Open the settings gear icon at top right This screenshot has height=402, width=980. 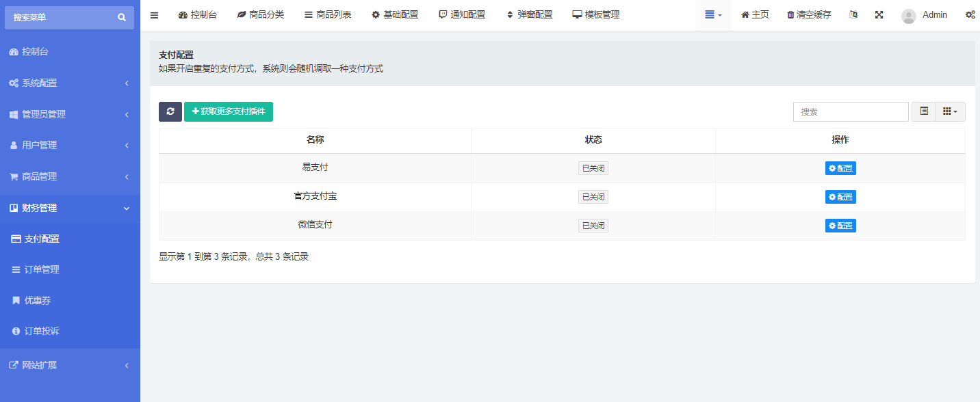pyautogui.click(x=970, y=14)
